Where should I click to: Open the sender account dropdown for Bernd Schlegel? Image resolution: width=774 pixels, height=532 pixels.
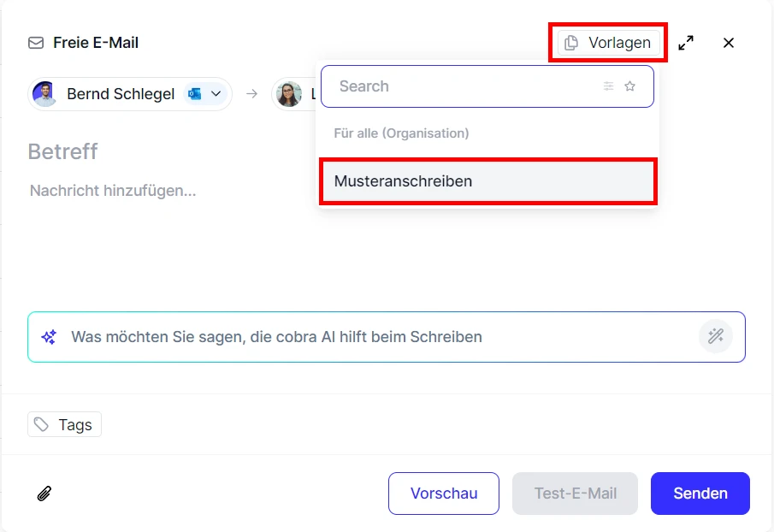click(x=216, y=94)
